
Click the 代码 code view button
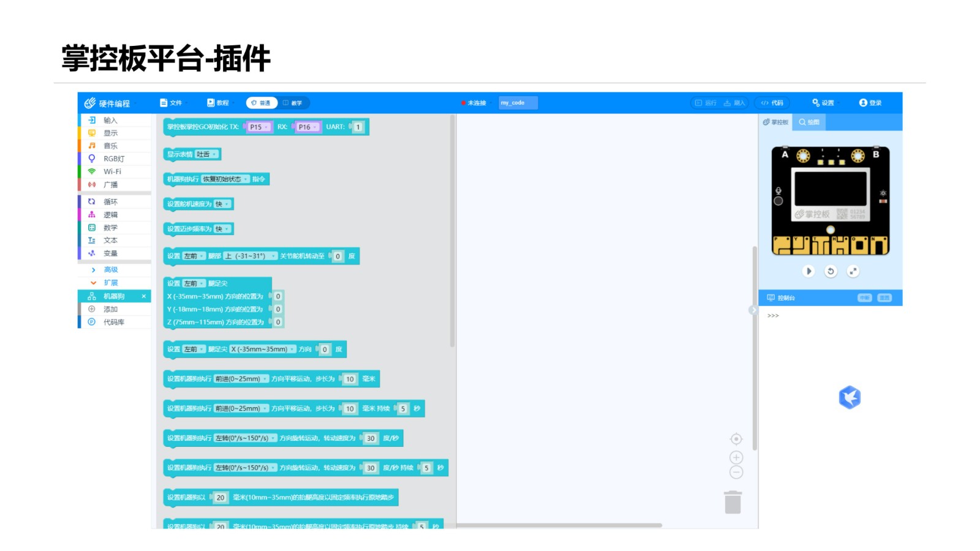(772, 103)
